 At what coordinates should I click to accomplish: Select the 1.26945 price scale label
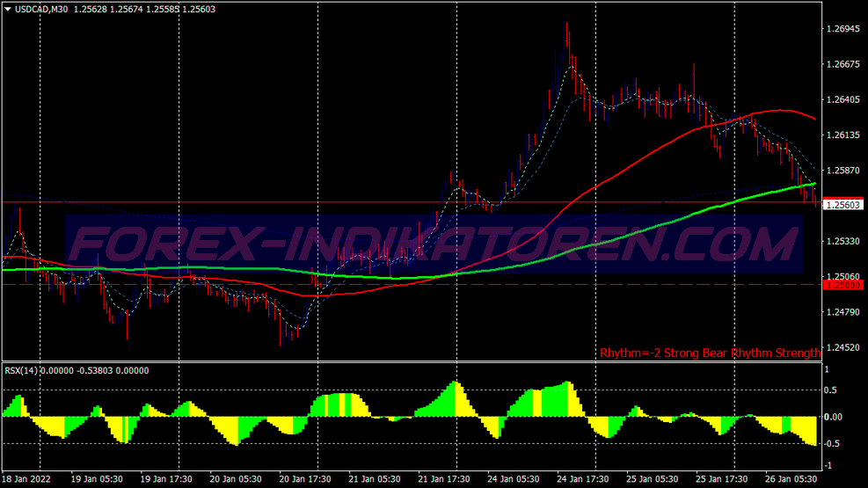pyautogui.click(x=843, y=29)
